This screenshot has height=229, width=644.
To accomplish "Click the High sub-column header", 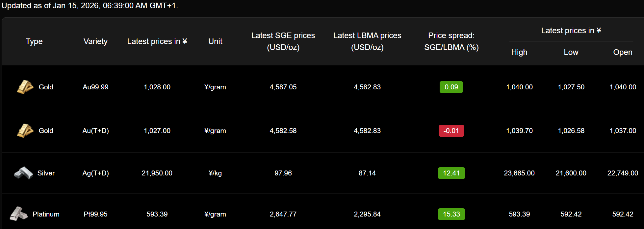I will [519, 52].
